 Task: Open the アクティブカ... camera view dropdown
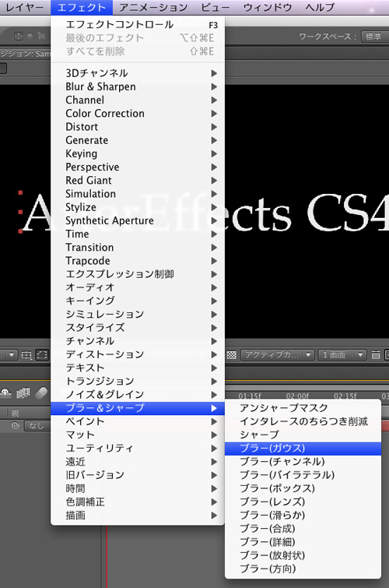(277, 355)
